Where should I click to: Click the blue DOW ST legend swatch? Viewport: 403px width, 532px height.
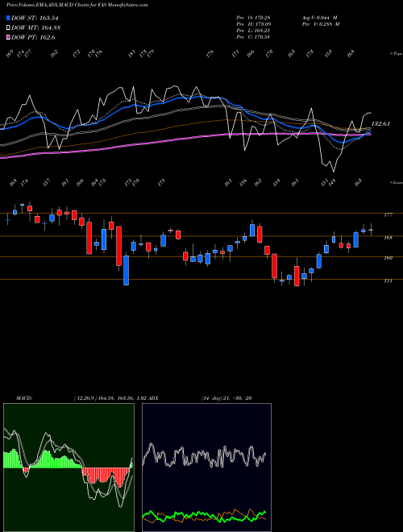[8, 18]
